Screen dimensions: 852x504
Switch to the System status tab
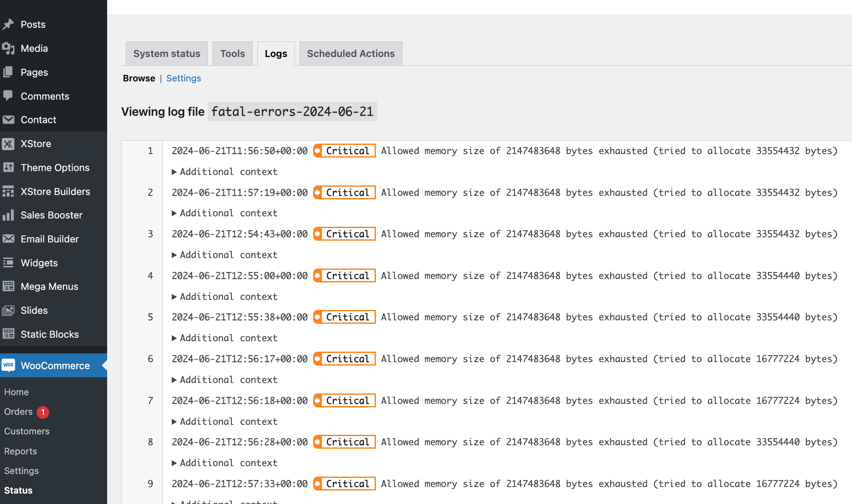pos(167,54)
